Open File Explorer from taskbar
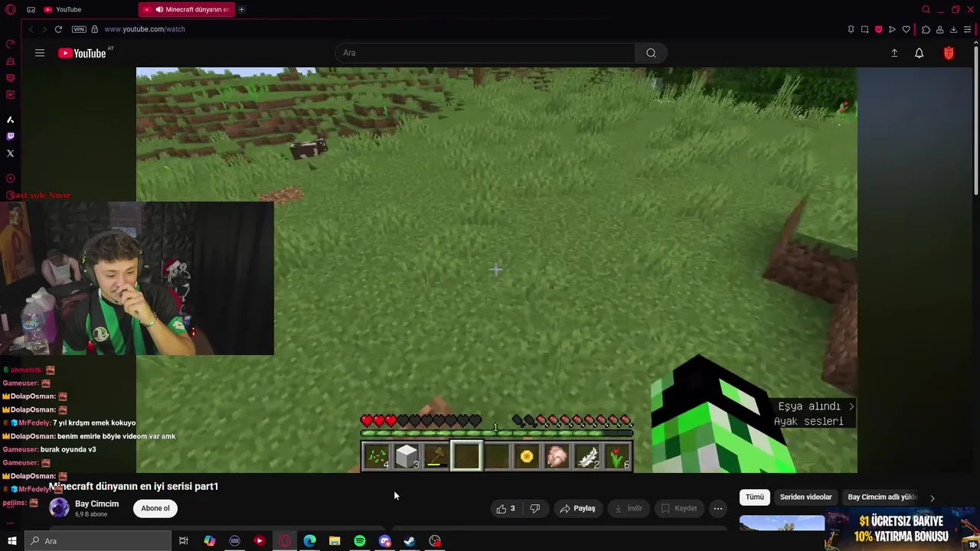This screenshot has height=551, width=980. (x=335, y=541)
